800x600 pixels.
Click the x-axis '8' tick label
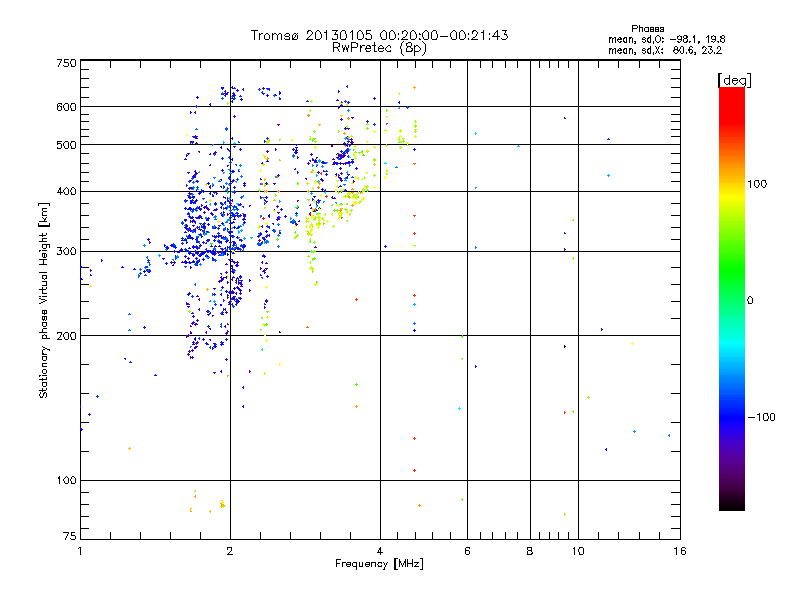530,551
